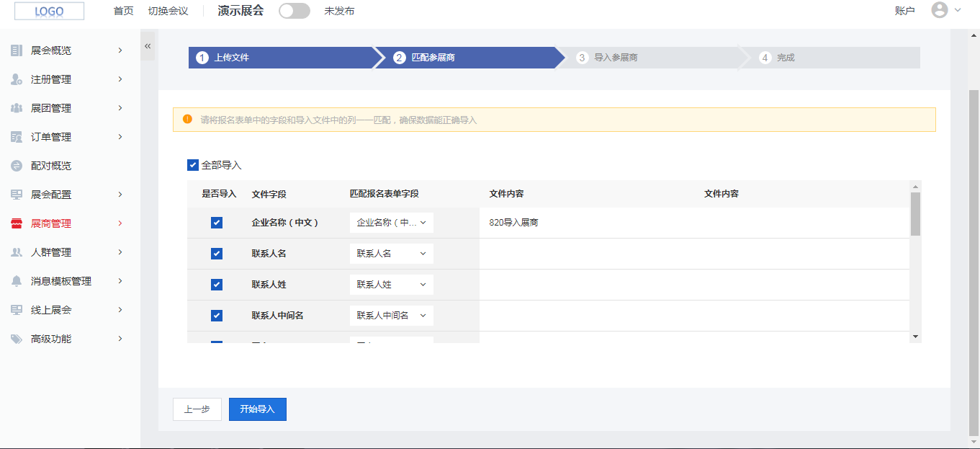
Task: Click the 上一步 button
Action: (x=197, y=409)
